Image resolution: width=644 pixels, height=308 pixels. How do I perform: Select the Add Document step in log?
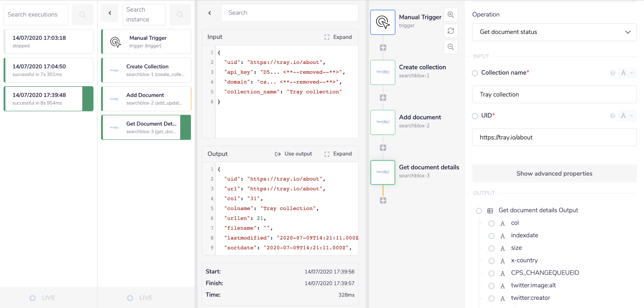click(x=146, y=99)
